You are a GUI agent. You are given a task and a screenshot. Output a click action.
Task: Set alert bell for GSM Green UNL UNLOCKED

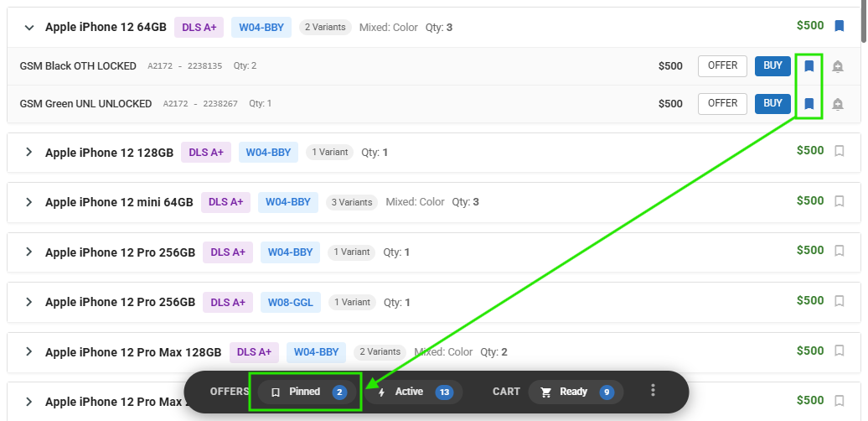click(x=838, y=104)
